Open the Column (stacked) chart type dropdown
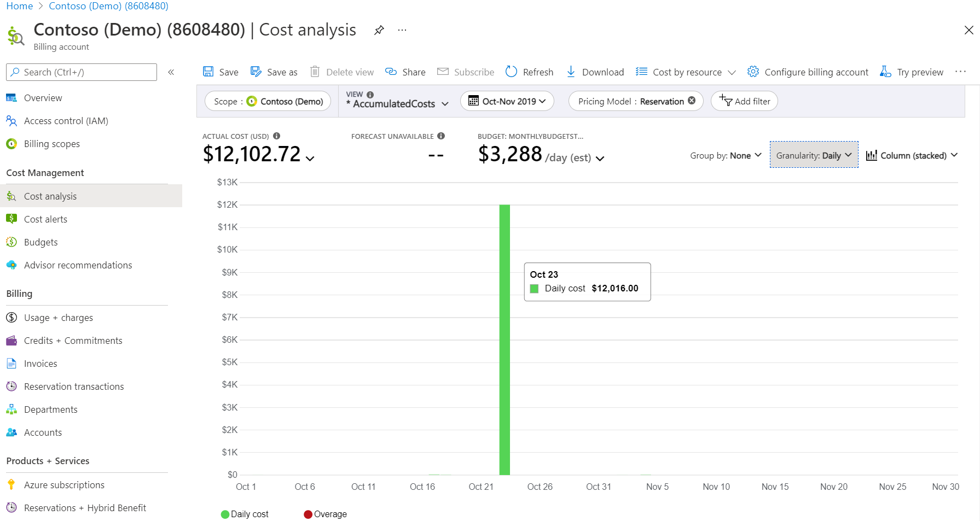Screen dimensions: 980x521 click(912, 155)
